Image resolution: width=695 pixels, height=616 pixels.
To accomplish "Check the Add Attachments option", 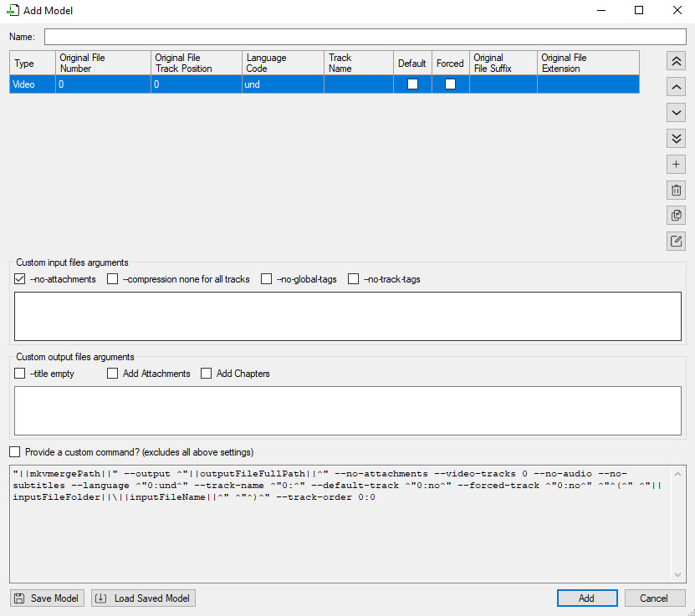I will click(113, 374).
